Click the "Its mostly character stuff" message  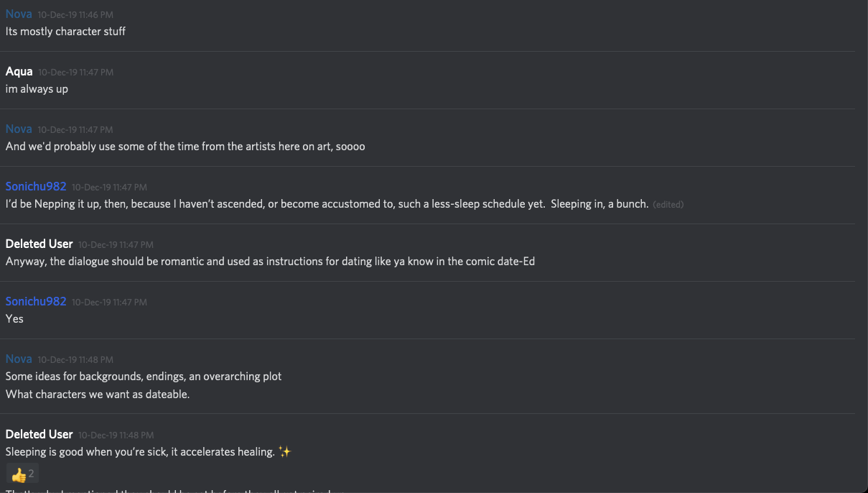pyautogui.click(x=65, y=32)
